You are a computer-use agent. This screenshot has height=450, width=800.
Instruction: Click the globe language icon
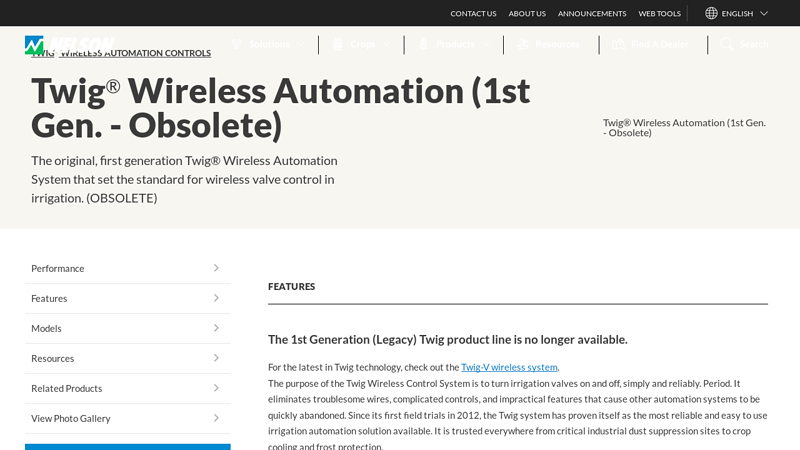711,13
